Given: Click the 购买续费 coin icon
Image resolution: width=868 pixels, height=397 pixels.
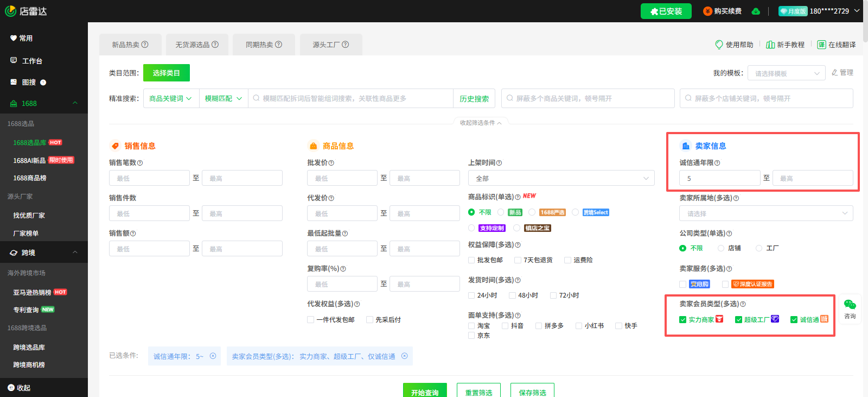Looking at the screenshot, I should pos(707,11).
